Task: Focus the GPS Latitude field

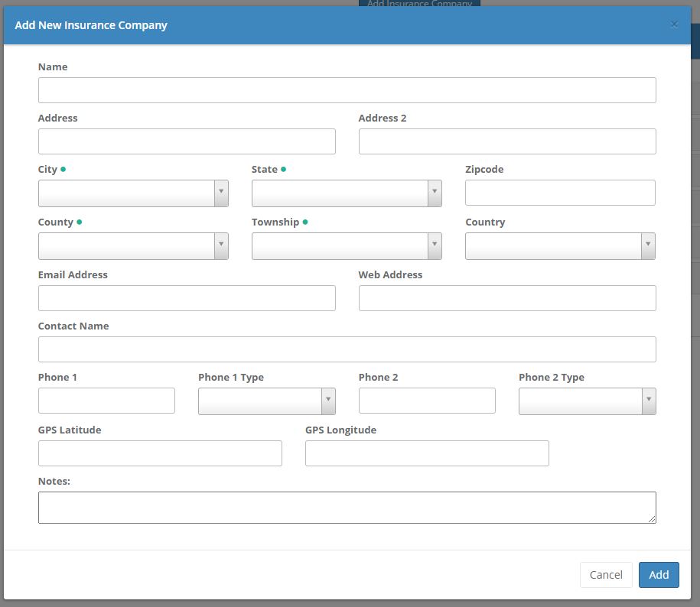Action: point(160,453)
